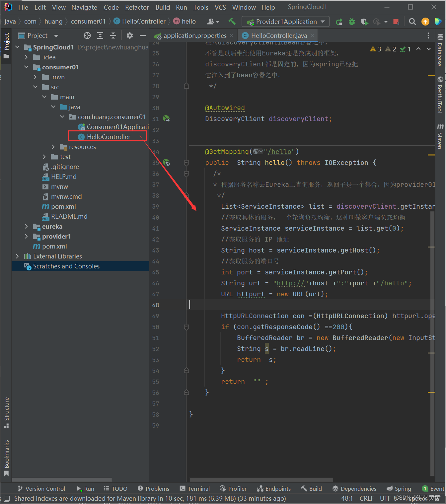Click the Project panel horizontal scrollbar

click(62, 479)
